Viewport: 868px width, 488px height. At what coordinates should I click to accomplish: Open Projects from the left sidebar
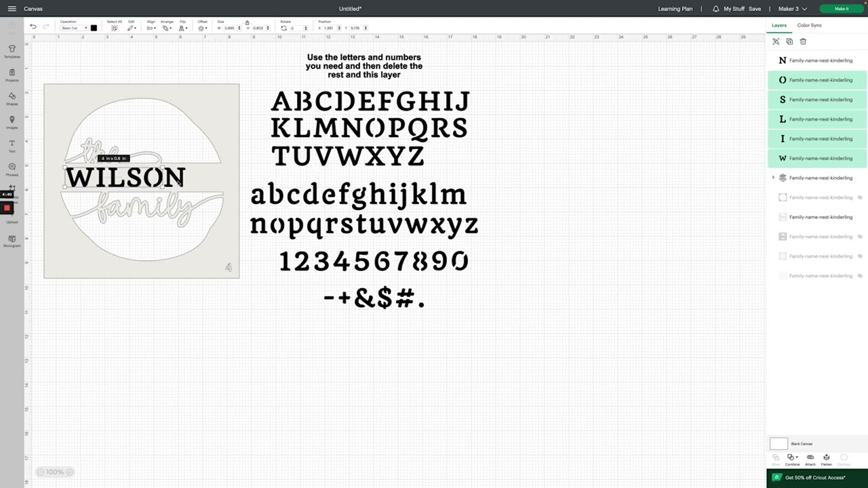click(12, 75)
